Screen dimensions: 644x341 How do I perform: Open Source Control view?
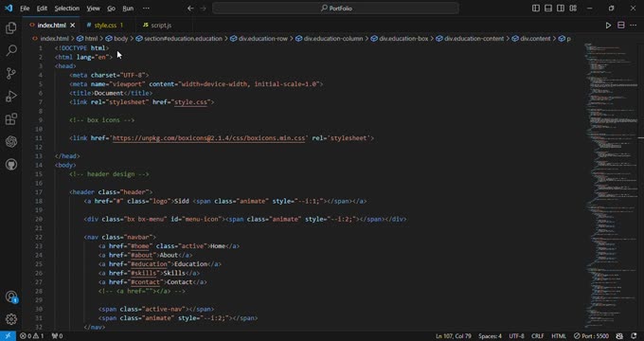[11, 74]
